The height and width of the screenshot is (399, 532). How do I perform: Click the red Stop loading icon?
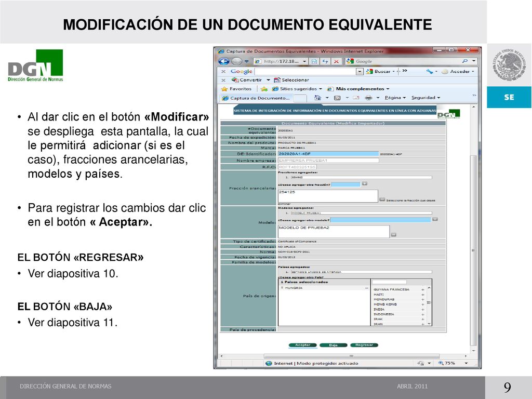(336, 61)
